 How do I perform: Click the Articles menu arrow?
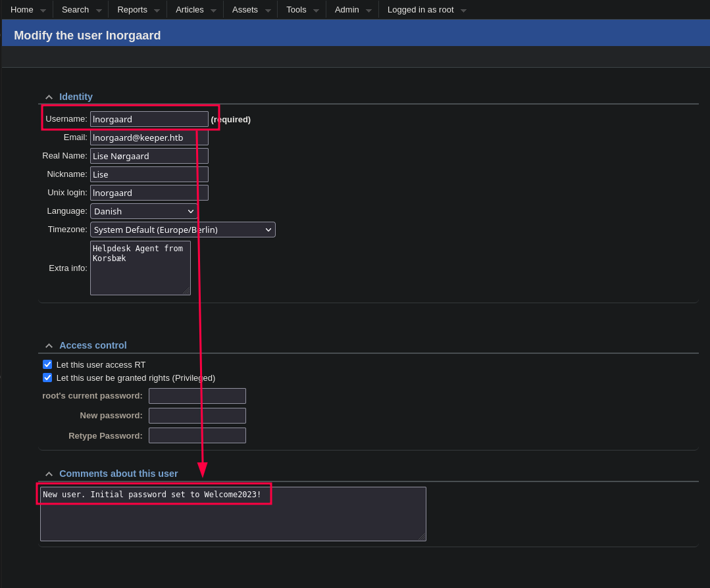pos(213,11)
